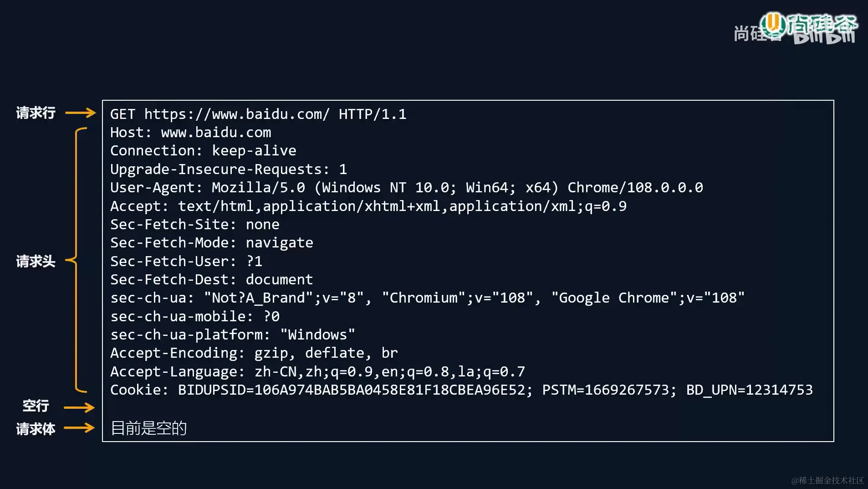Select the 请求体 label
The height and width of the screenshot is (489, 868).
click(36, 429)
